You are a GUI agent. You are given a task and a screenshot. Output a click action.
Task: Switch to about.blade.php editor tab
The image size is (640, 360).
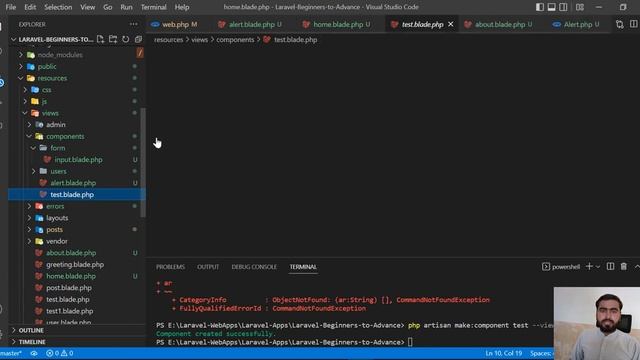coord(499,24)
